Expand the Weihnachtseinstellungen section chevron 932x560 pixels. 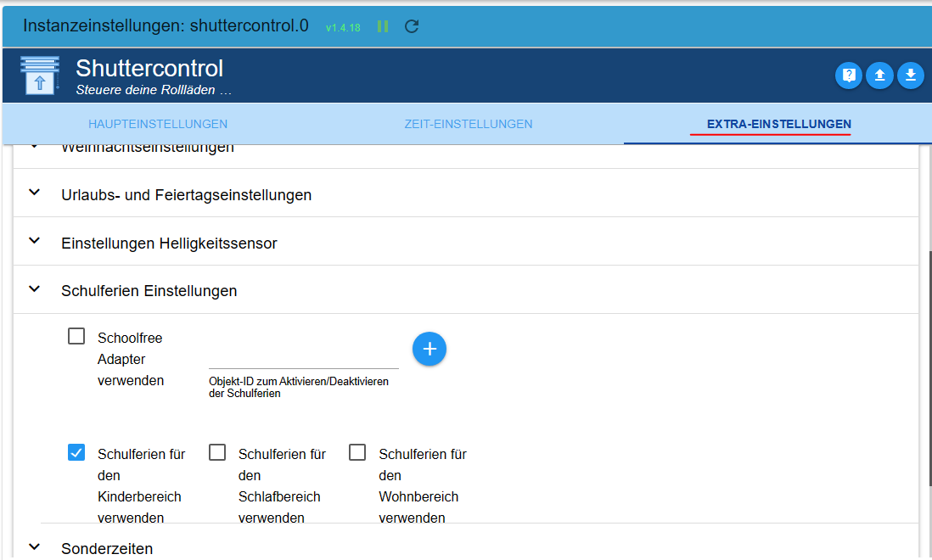(35, 146)
